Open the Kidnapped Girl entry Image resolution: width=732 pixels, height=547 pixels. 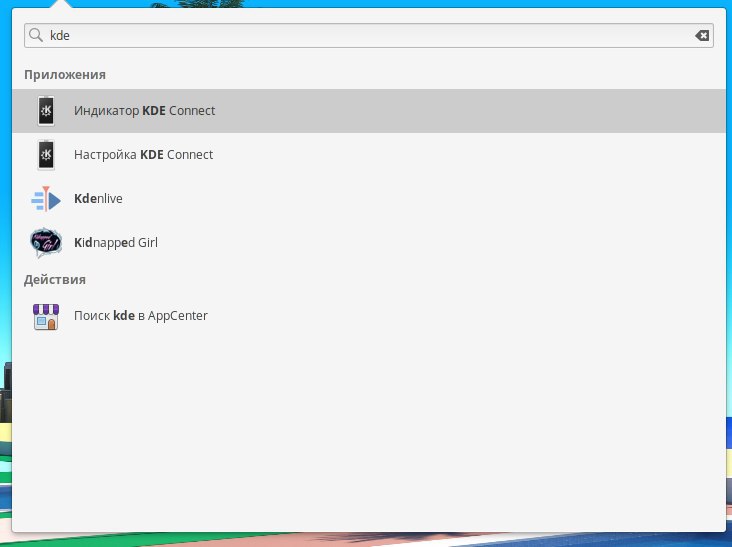click(368, 243)
